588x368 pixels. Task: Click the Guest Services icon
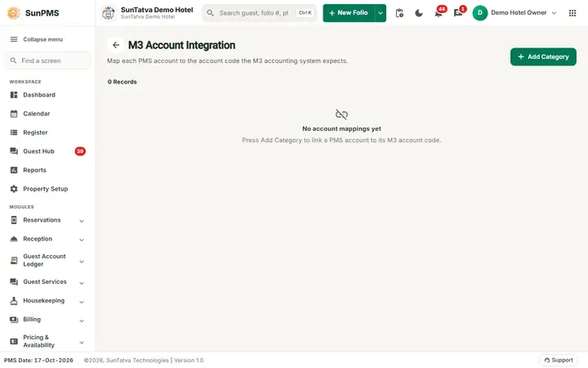pos(14,281)
